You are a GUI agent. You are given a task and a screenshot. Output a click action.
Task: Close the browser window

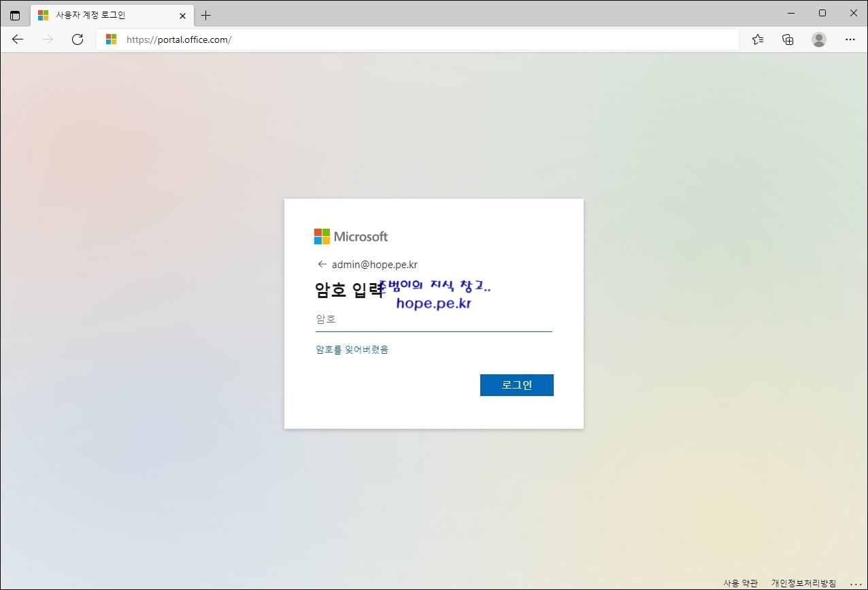(853, 13)
